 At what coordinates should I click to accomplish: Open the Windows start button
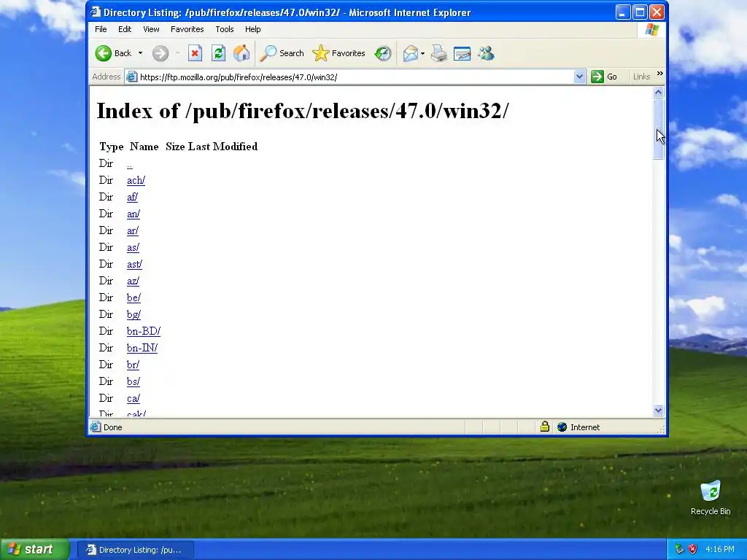[x=34, y=549]
